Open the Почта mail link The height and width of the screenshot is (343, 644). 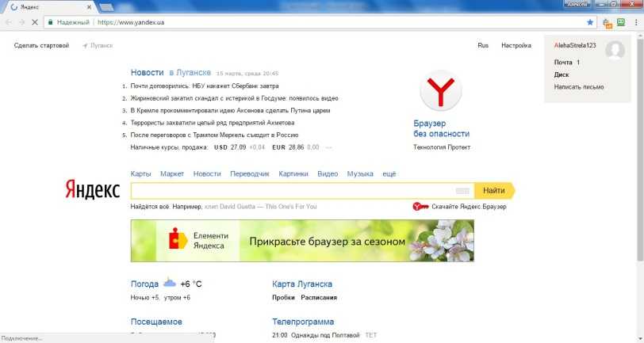[x=563, y=62]
